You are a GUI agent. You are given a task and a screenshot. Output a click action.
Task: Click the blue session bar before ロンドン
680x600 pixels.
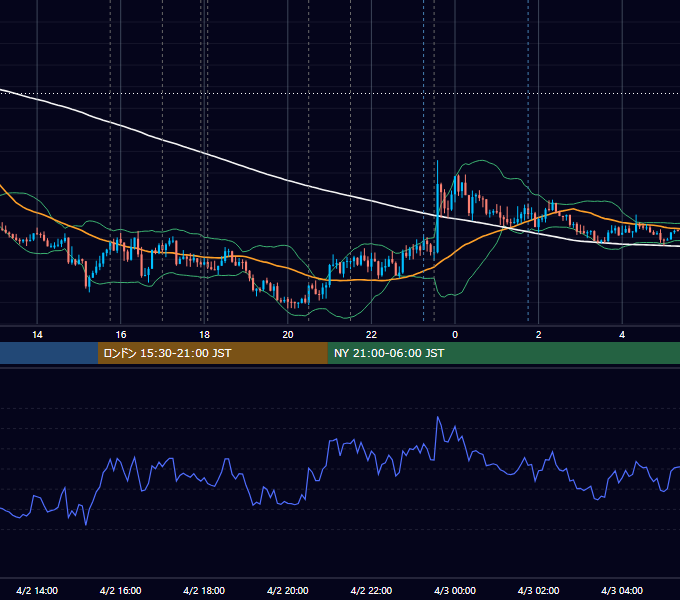(49, 353)
